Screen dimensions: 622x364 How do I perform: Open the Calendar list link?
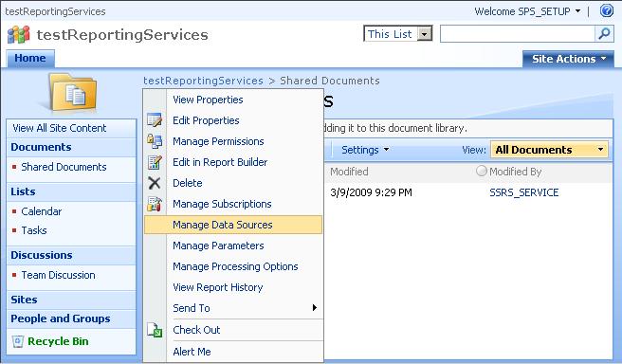click(x=42, y=211)
